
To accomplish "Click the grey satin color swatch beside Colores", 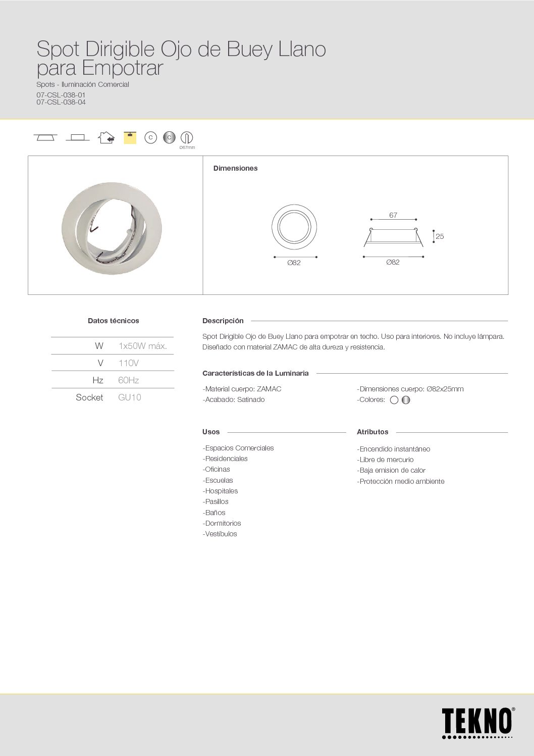I will pos(406,400).
